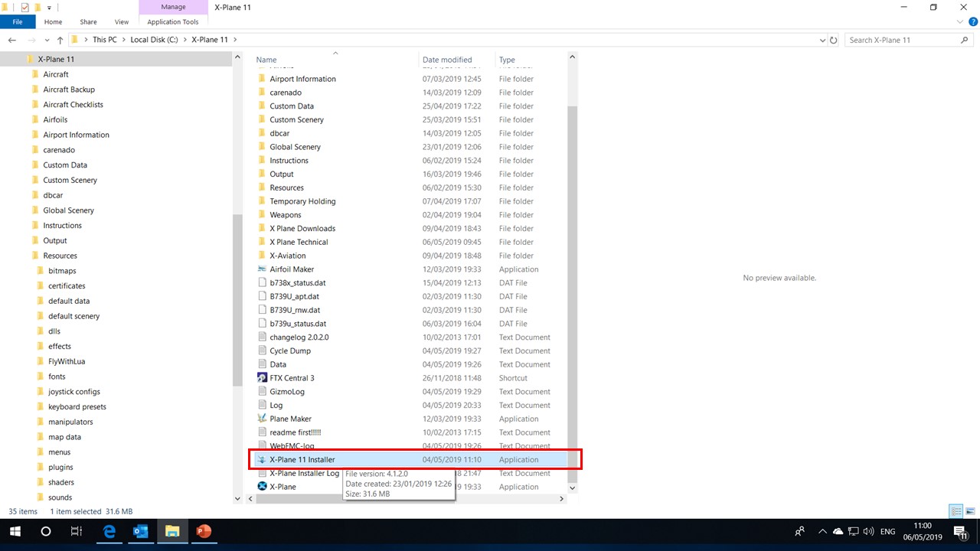
Task: Click chevron after This PC in path
Action: pyautogui.click(x=123, y=40)
